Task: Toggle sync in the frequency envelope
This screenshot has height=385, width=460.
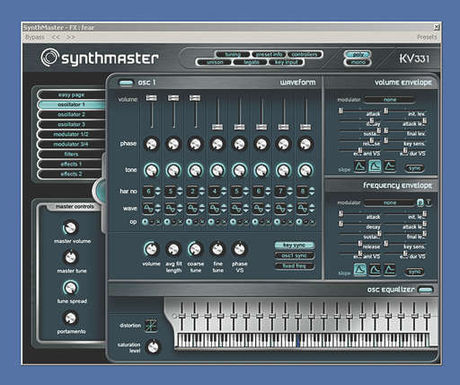Action: (415, 272)
